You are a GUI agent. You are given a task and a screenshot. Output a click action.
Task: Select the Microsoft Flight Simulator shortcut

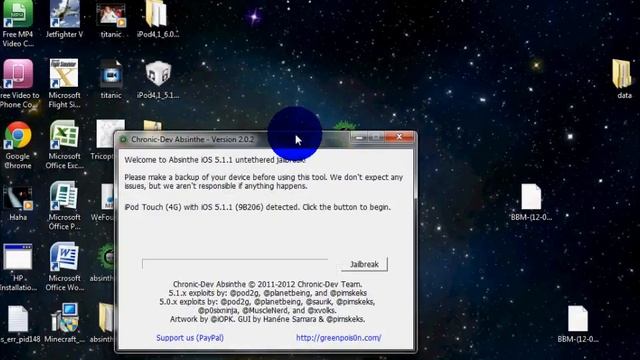point(64,73)
